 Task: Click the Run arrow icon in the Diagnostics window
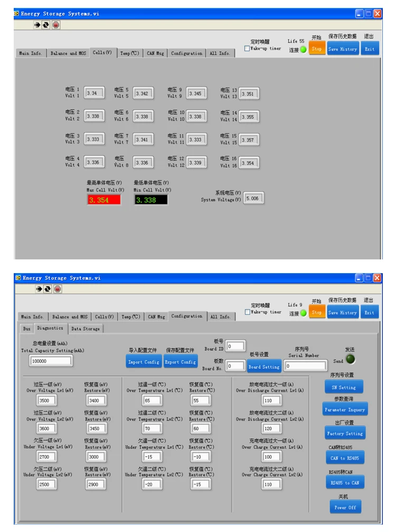coord(39,289)
